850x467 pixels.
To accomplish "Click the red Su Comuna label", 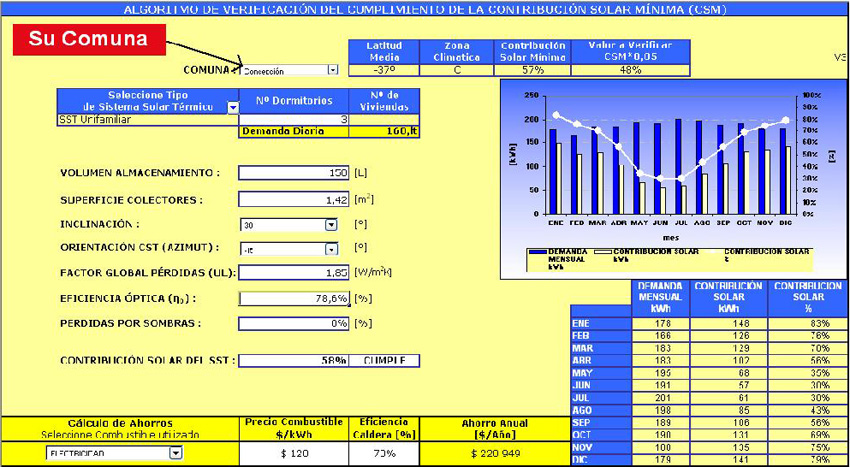I will (87, 39).
